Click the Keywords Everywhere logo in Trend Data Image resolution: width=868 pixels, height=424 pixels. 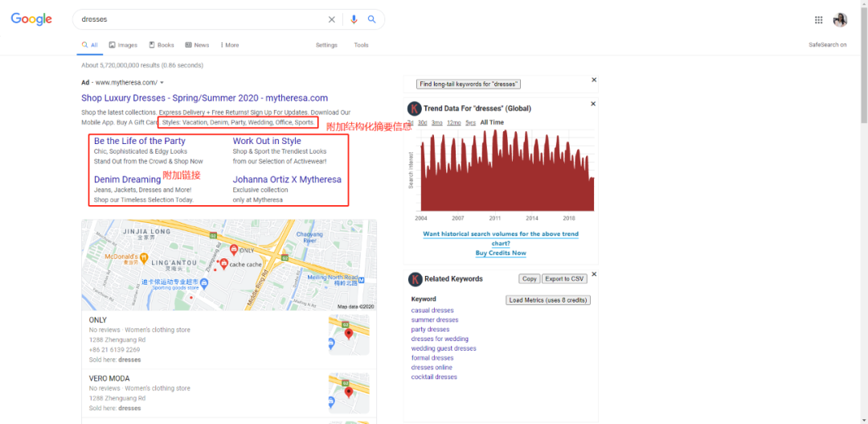point(415,109)
